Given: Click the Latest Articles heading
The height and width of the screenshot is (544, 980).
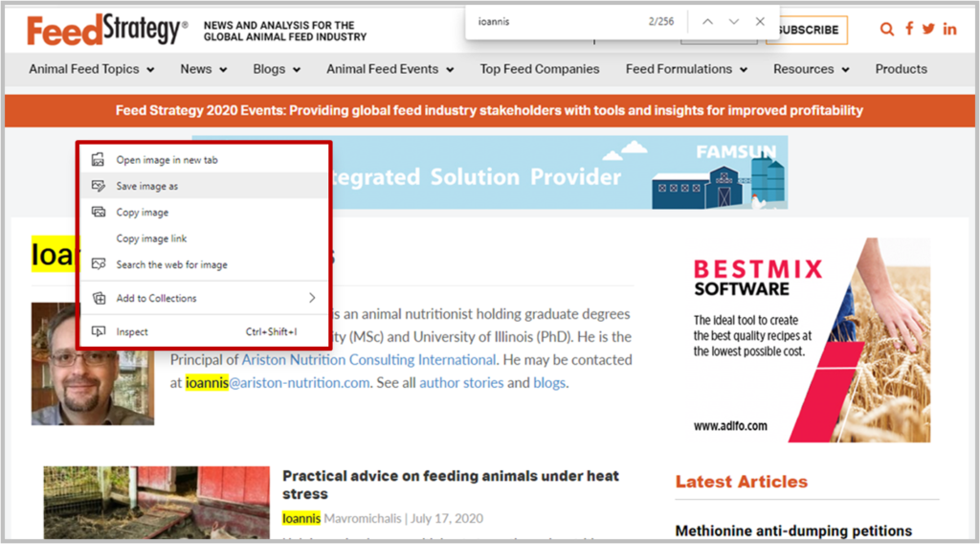Looking at the screenshot, I should [742, 482].
